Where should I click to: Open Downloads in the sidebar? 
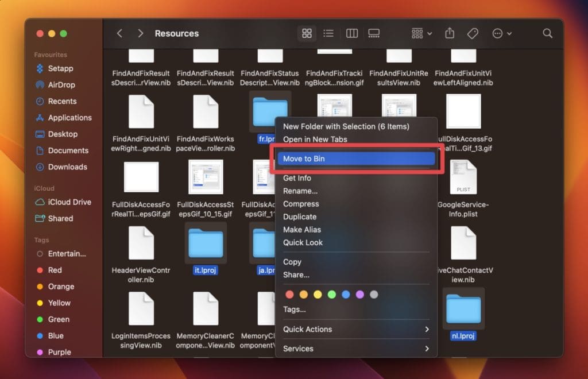[67, 167]
